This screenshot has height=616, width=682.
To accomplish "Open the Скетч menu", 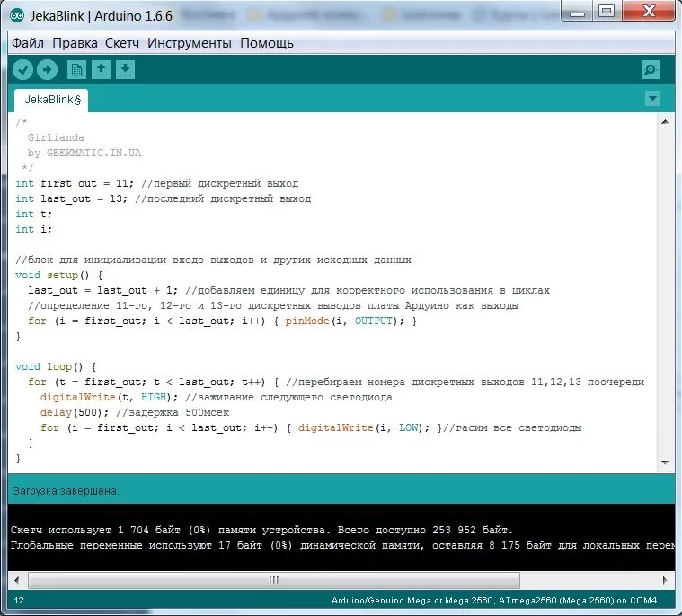I will pos(122,43).
